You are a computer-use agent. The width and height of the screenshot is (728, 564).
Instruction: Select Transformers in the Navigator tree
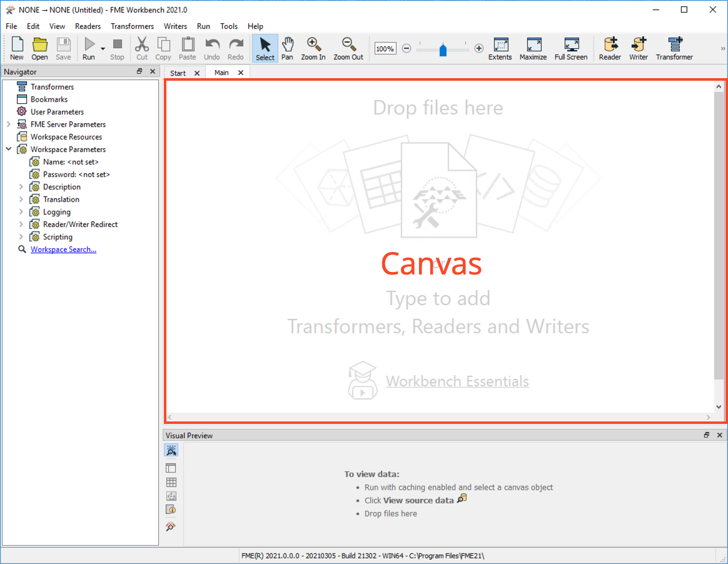tap(52, 87)
